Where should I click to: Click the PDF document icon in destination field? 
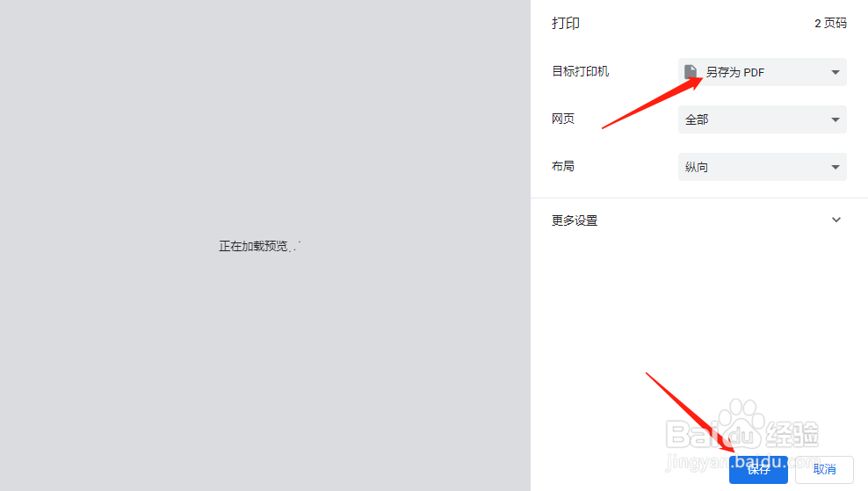691,72
